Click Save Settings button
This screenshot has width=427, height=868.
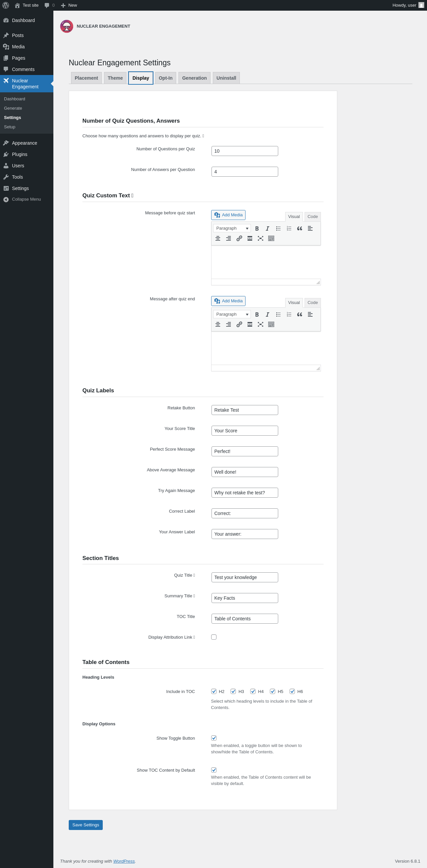pyautogui.click(x=86, y=825)
